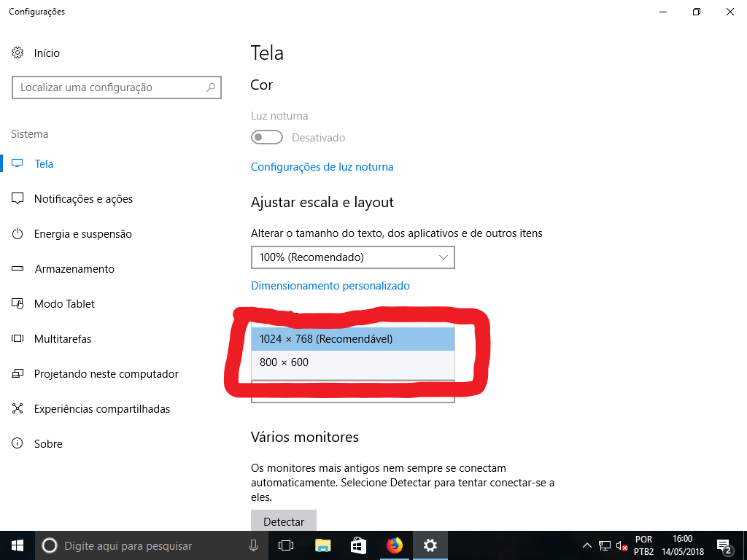Click the muted volume tray icon
Viewport: 747px width, 560px height.
(x=622, y=545)
